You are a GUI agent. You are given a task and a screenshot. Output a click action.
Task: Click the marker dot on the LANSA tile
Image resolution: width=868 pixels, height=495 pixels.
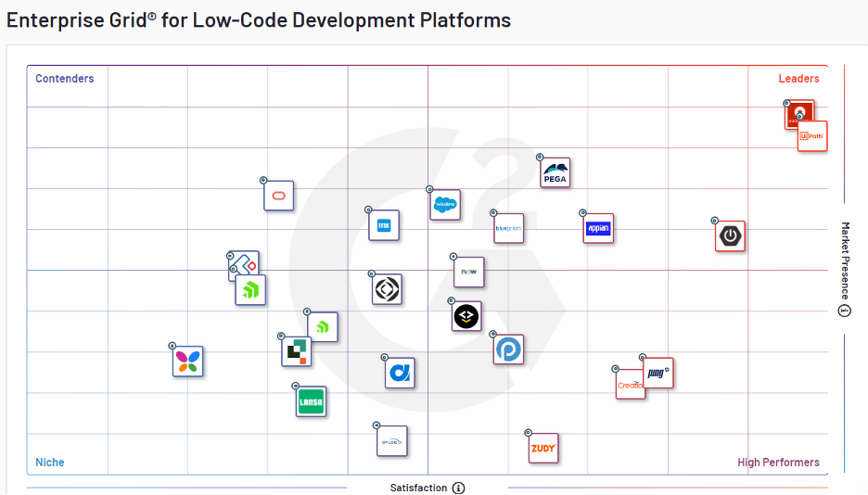pos(296,386)
